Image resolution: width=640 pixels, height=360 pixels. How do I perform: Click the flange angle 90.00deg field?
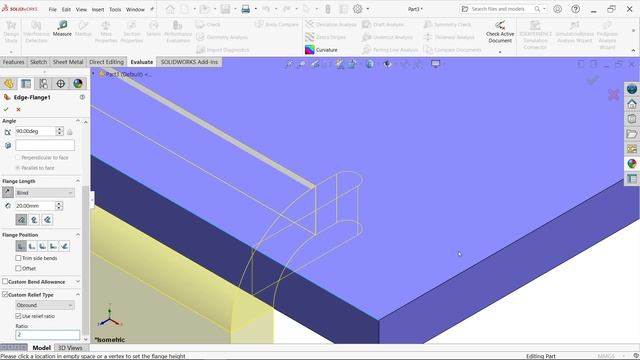tap(35, 131)
